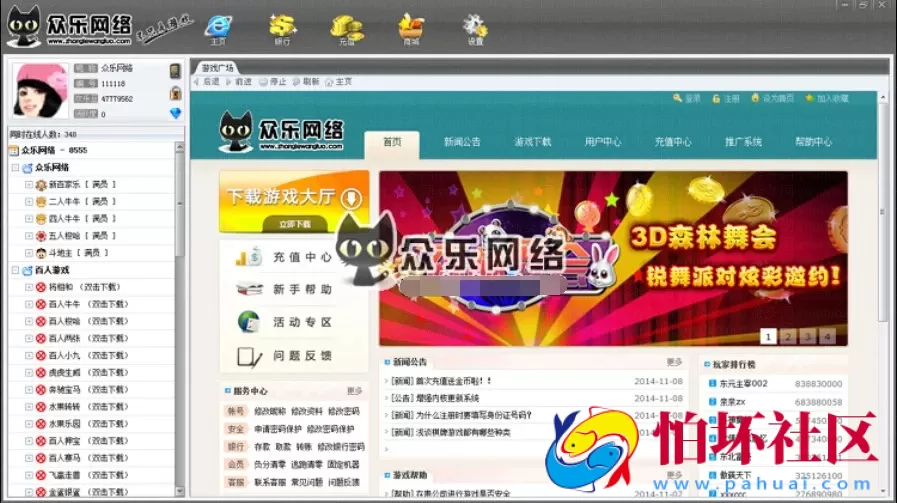Click the 众乐网络 - 8555 root row
Image resolution: width=897 pixels, height=503 pixels.
[x=92, y=150]
